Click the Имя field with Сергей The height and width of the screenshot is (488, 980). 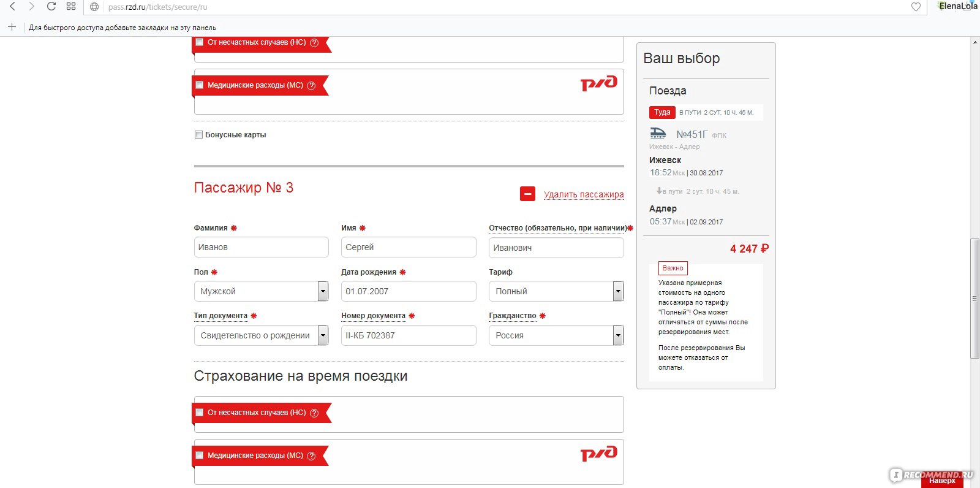coord(409,247)
